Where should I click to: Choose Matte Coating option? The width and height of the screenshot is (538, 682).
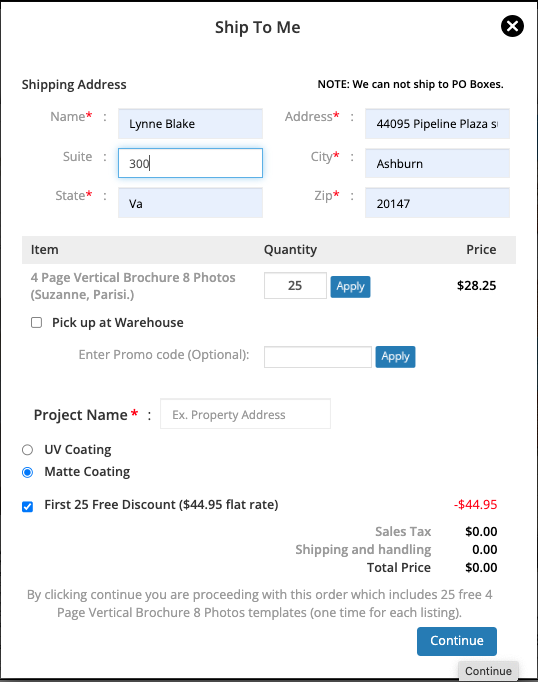pyautogui.click(x=27, y=472)
